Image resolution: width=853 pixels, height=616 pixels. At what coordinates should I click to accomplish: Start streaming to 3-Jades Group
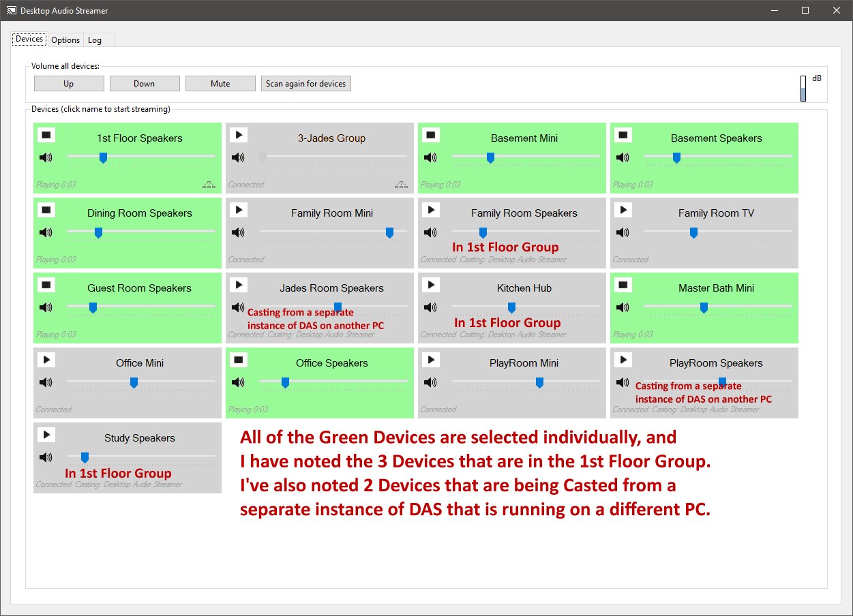pyautogui.click(x=239, y=135)
